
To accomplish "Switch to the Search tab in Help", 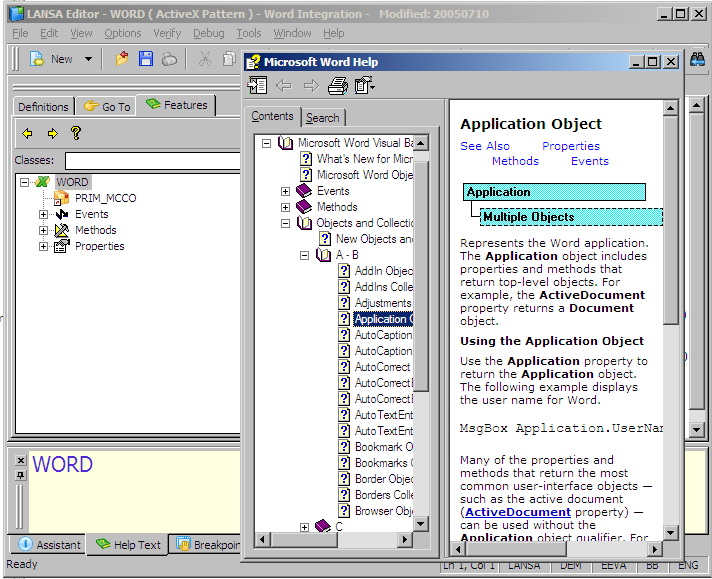I will click(322, 117).
